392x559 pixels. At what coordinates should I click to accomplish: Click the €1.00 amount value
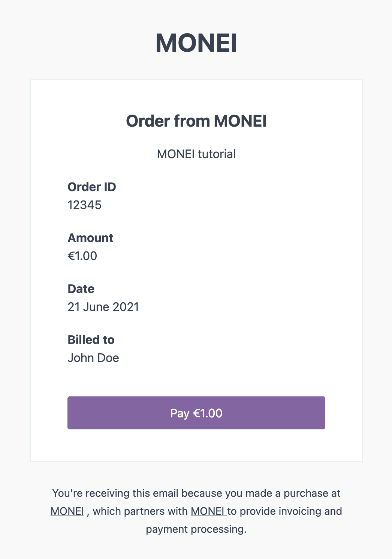82,256
